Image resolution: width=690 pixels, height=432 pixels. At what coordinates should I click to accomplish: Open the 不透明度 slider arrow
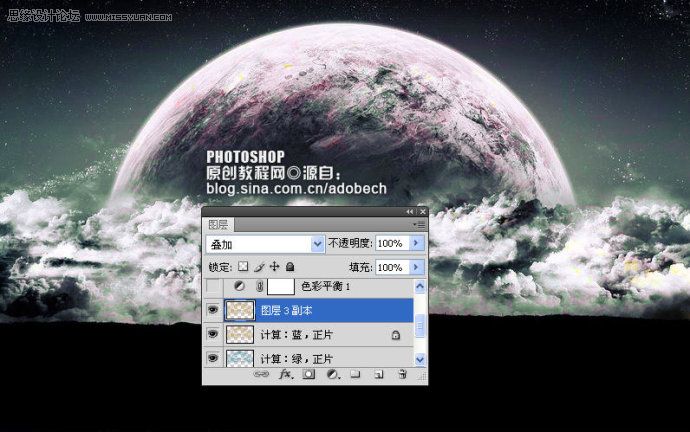[416, 243]
